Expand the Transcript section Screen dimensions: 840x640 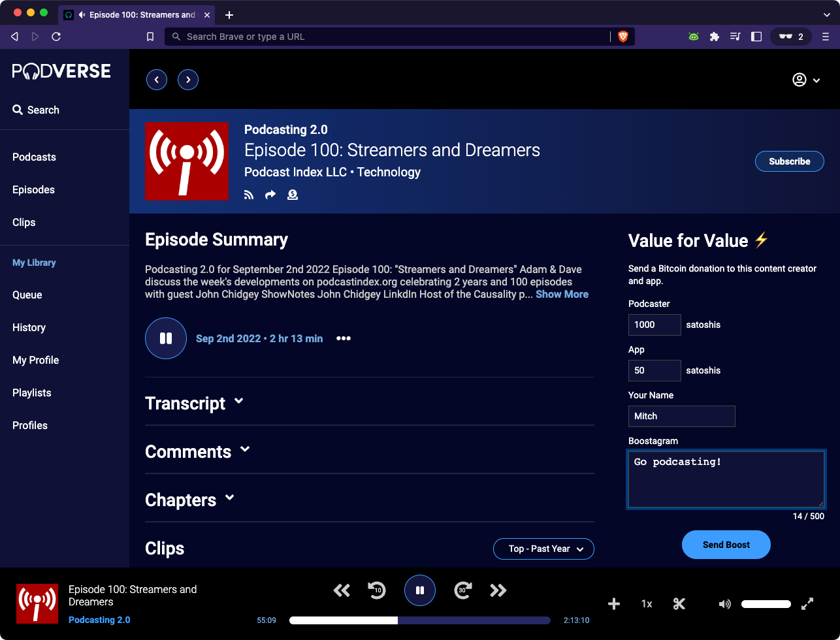click(194, 403)
